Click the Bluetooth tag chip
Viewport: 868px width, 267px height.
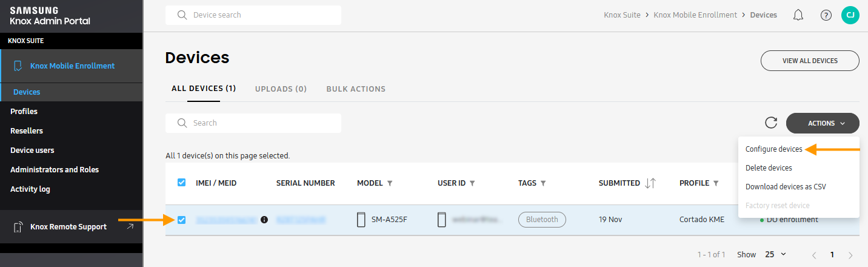[x=542, y=220]
